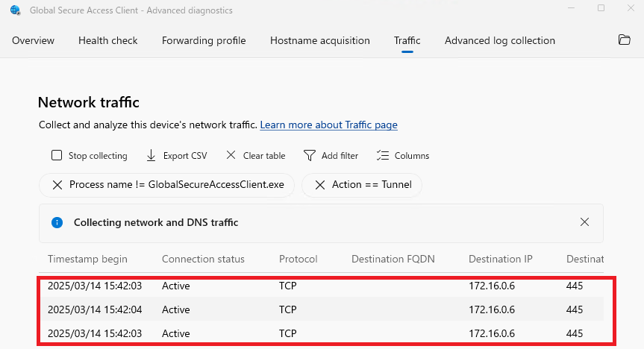Go to the Forwarding profile tab

click(x=204, y=40)
